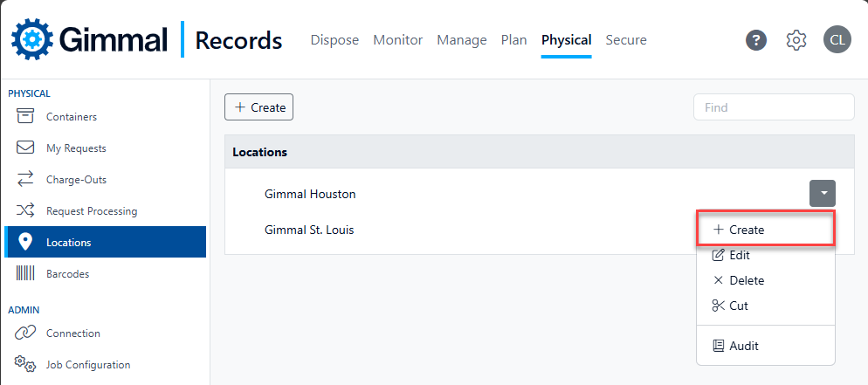Image resolution: width=868 pixels, height=385 pixels.
Task: Select the Containers box icon
Action: coord(25,117)
